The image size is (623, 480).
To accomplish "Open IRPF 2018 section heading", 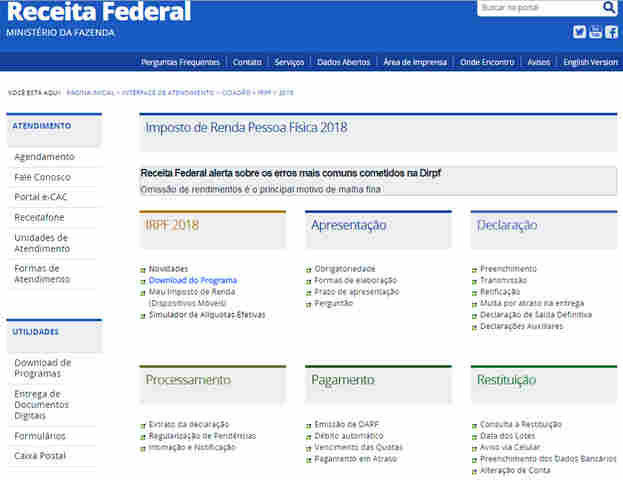I will coord(172,225).
